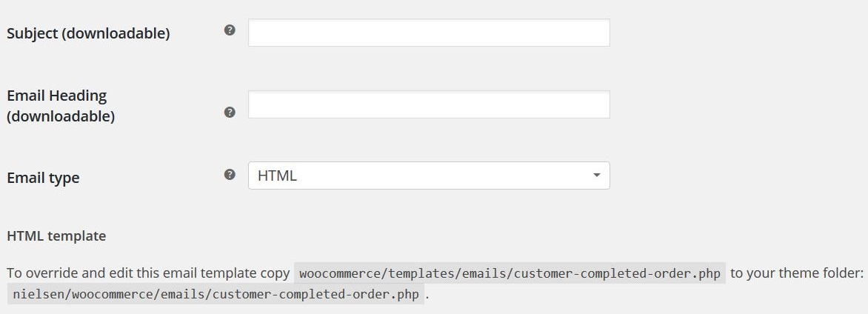This screenshot has width=868, height=314.
Task: Click the HTML template section heading
Action: (x=56, y=236)
